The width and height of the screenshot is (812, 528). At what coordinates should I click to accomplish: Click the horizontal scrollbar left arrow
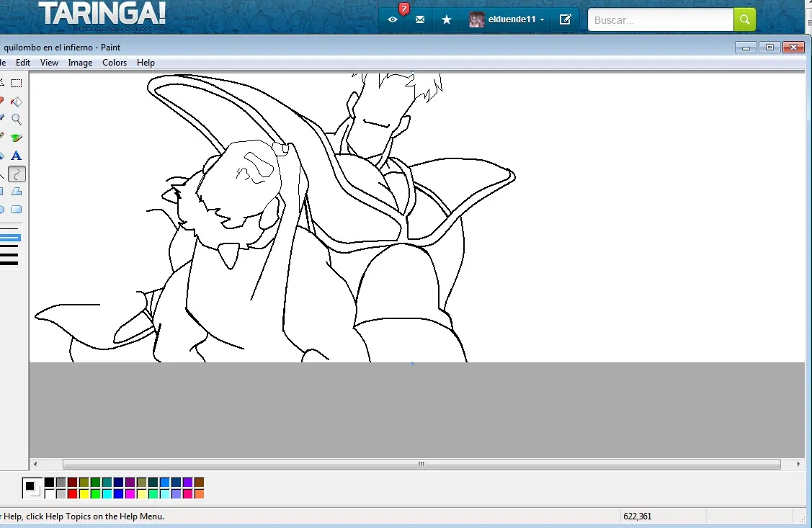coord(35,465)
